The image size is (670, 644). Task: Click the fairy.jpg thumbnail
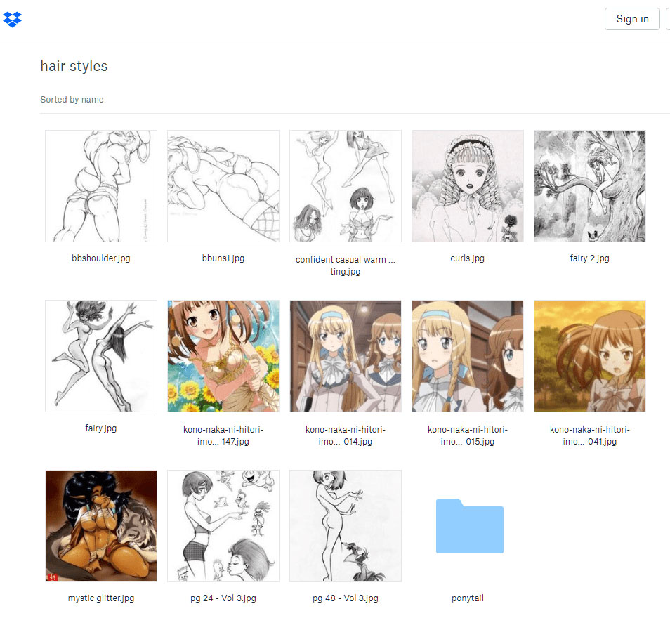coord(101,356)
